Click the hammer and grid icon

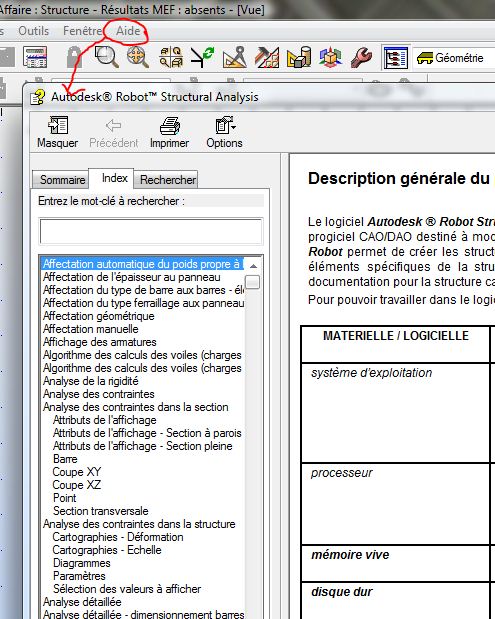click(267, 57)
